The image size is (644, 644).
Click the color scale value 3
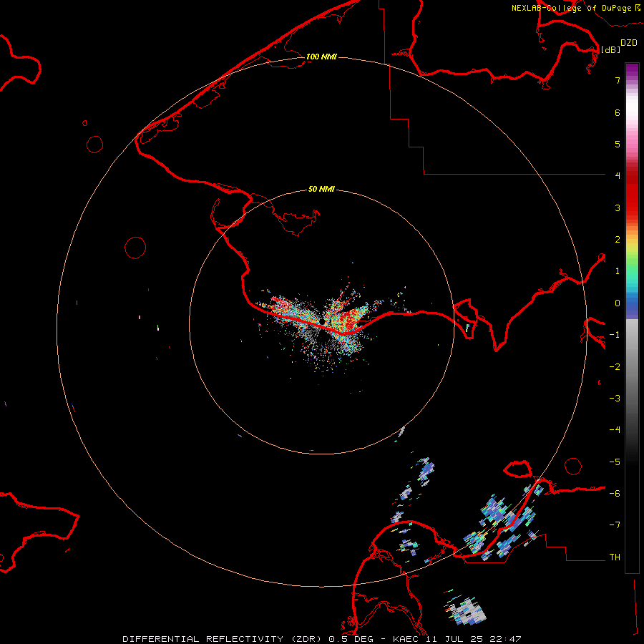coord(618,208)
